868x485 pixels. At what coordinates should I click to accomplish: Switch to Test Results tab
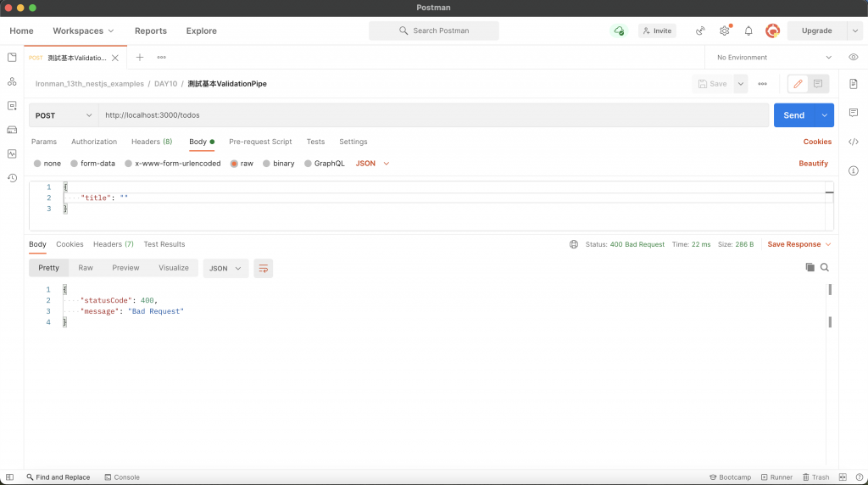pyautogui.click(x=164, y=244)
